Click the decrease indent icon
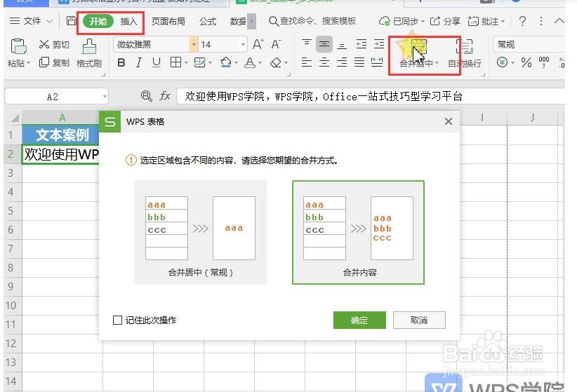 (361, 44)
